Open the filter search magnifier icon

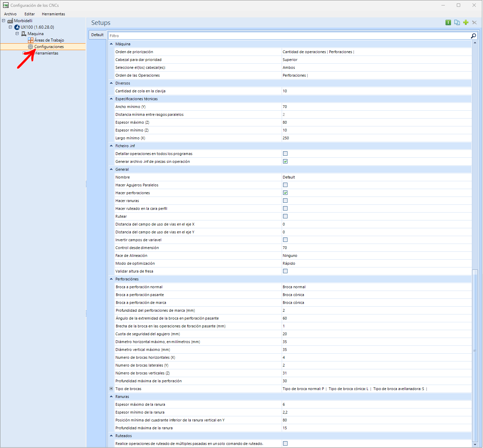point(473,35)
